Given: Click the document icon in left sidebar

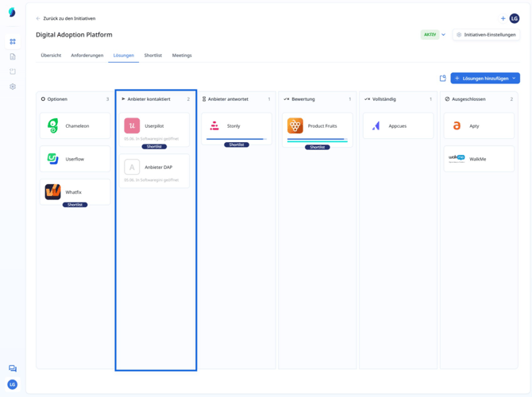Looking at the screenshot, I should pyautogui.click(x=13, y=56).
